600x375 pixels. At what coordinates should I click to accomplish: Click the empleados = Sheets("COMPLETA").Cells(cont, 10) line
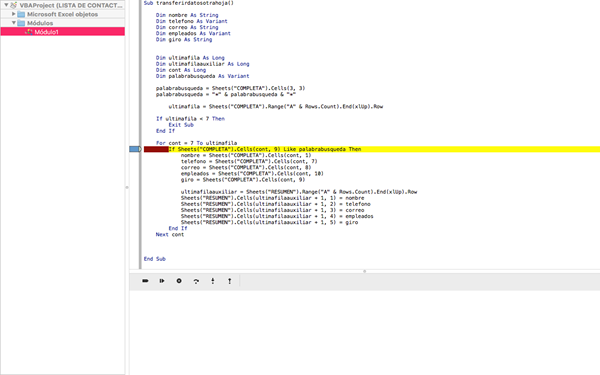point(252,173)
